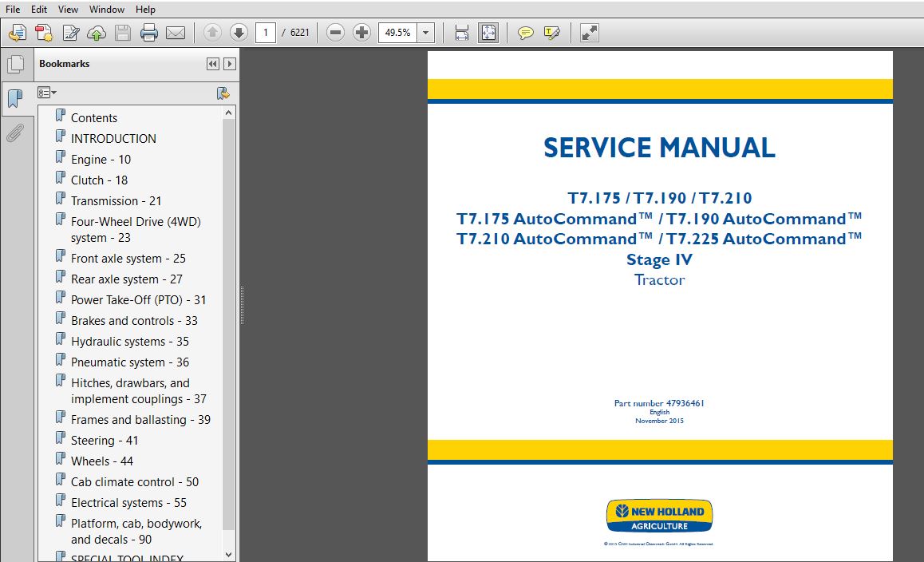Click the Save floppy disk icon
The image size is (924, 562).
point(123,33)
